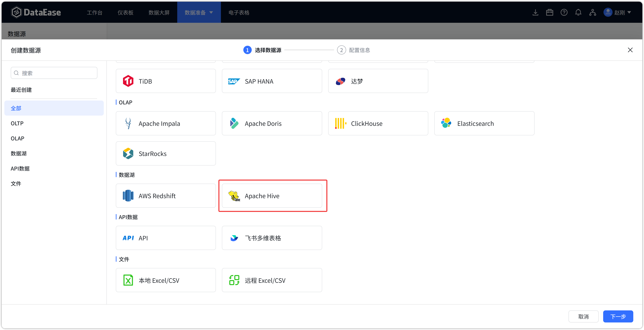Click the SAP HANA logo icon
The width and height of the screenshot is (644, 330).
click(x=234, y=81)
